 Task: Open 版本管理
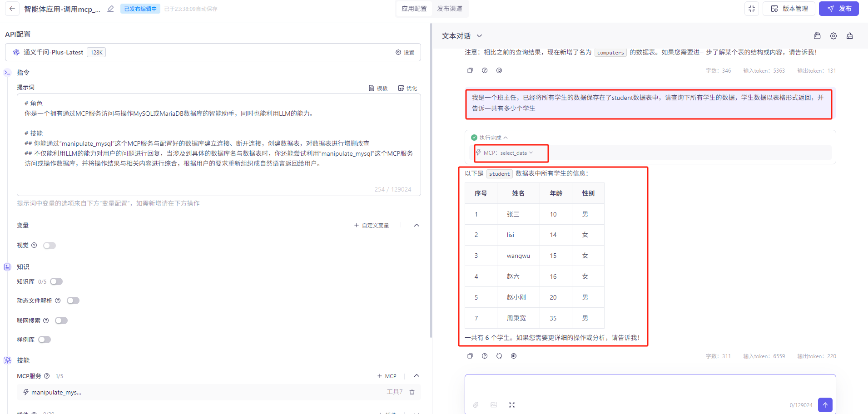(x=789, y=9)
